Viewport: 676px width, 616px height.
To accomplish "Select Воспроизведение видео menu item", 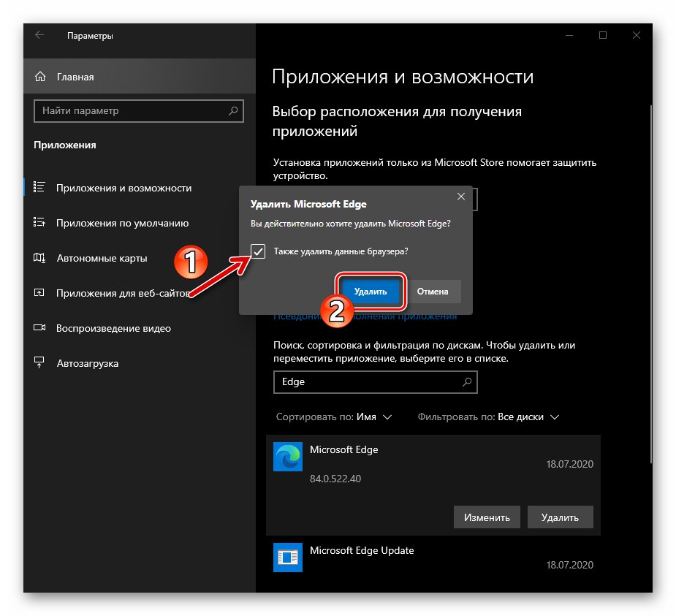I will pos(140,328).
